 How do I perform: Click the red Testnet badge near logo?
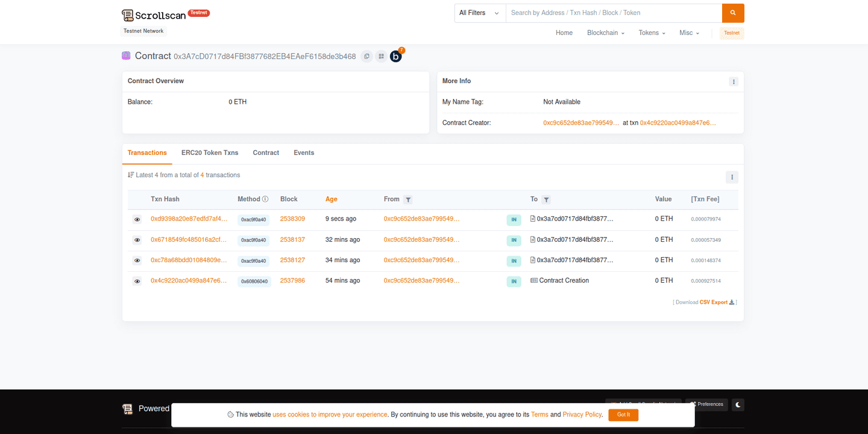199,13
